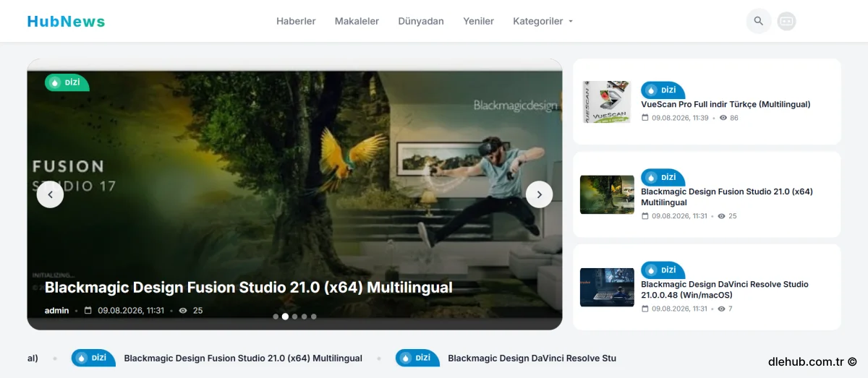Click the eye views icon showing 7
Viewport: 868px width, 378px height.
pyautogui.click(x=721, y=309)
